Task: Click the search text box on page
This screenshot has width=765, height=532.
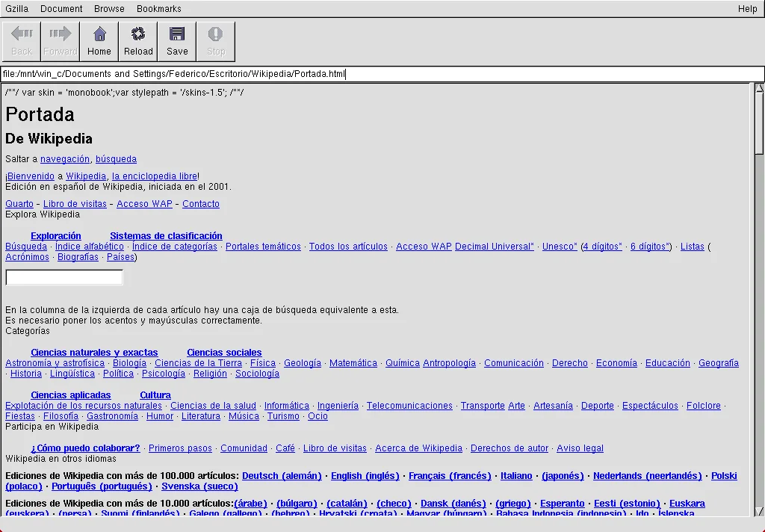Action: point(64,277)
